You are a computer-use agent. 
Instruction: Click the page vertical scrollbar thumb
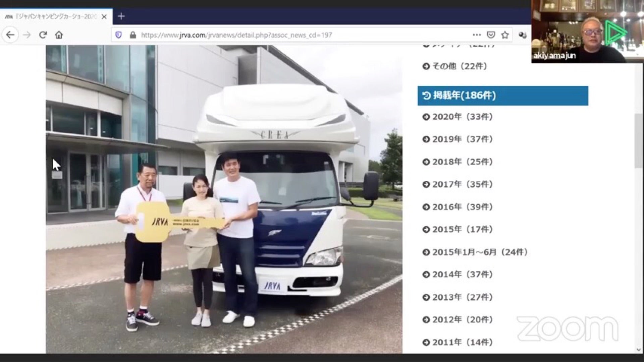[x=638, y=141]
